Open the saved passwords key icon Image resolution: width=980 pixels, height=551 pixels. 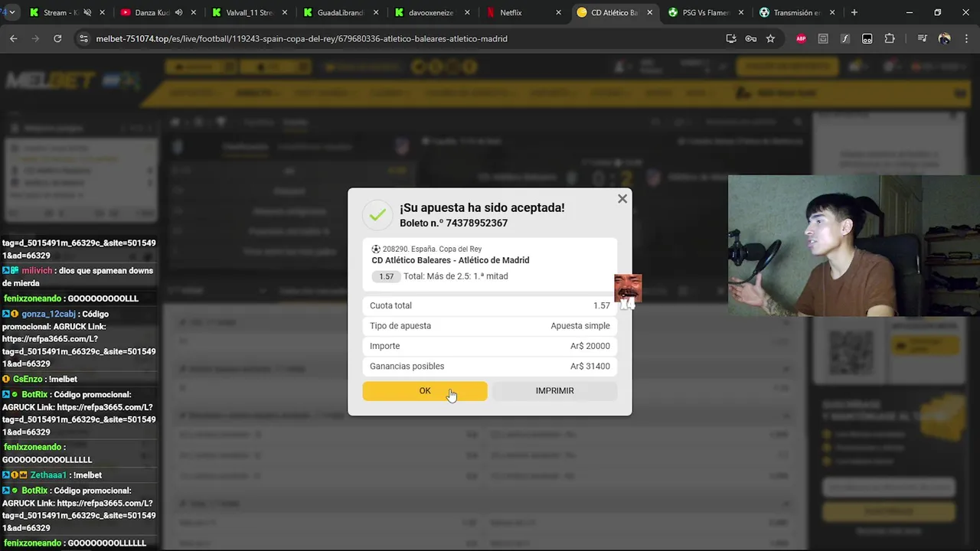click(x=751, y=38)
